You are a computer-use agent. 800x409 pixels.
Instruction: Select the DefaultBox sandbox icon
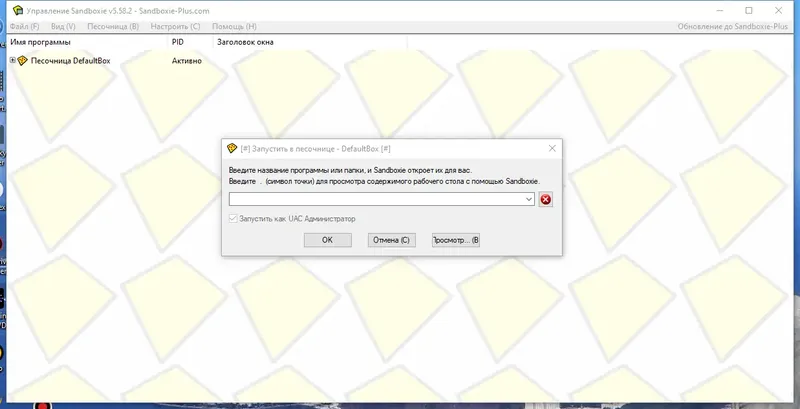(22, 61)
